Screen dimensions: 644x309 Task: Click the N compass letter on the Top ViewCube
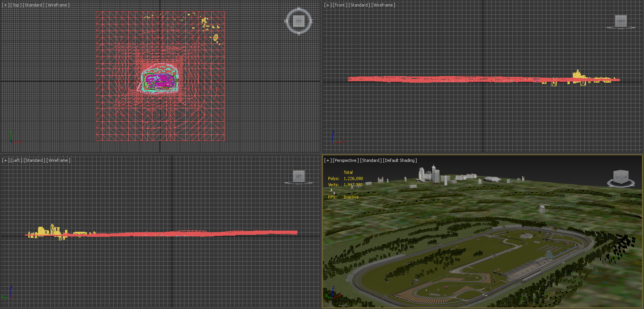tap(299, 8)
